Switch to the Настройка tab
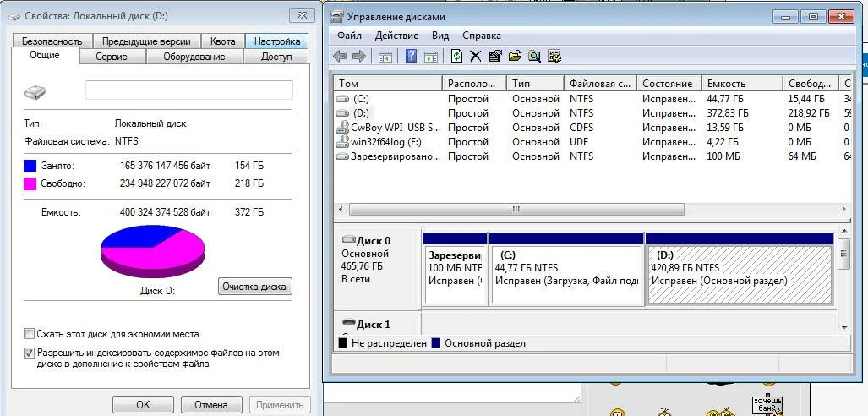Image resolution: width=868 pixels, height=416 pixels. click(x=276, y=41)
